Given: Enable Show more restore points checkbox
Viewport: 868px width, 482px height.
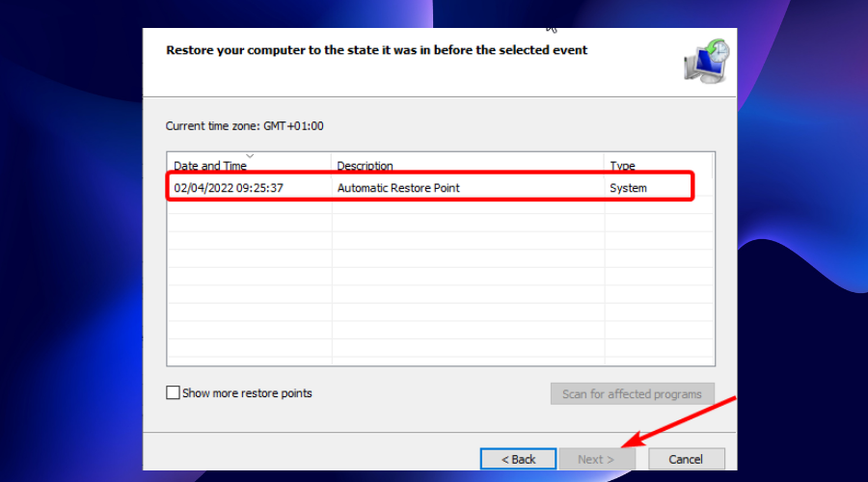Looking at the screenshot, I should pyautogui.click(x=173, y=392).
